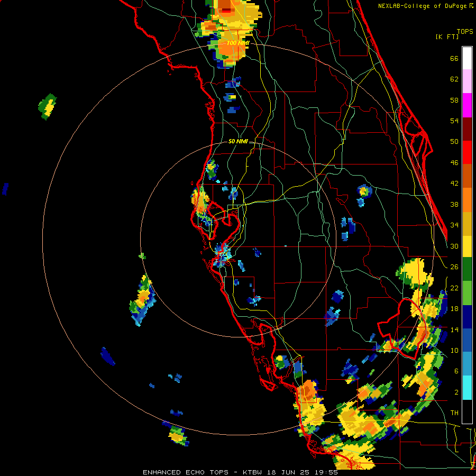
Task: Pick the dark maroon legend swatch
Action: [x=467, y=129]
